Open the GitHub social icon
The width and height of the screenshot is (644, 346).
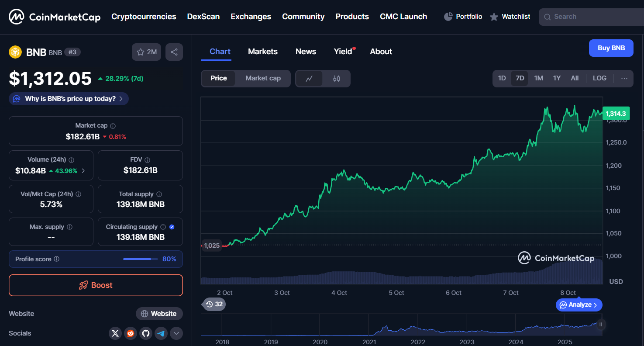(x=146, y=333)
